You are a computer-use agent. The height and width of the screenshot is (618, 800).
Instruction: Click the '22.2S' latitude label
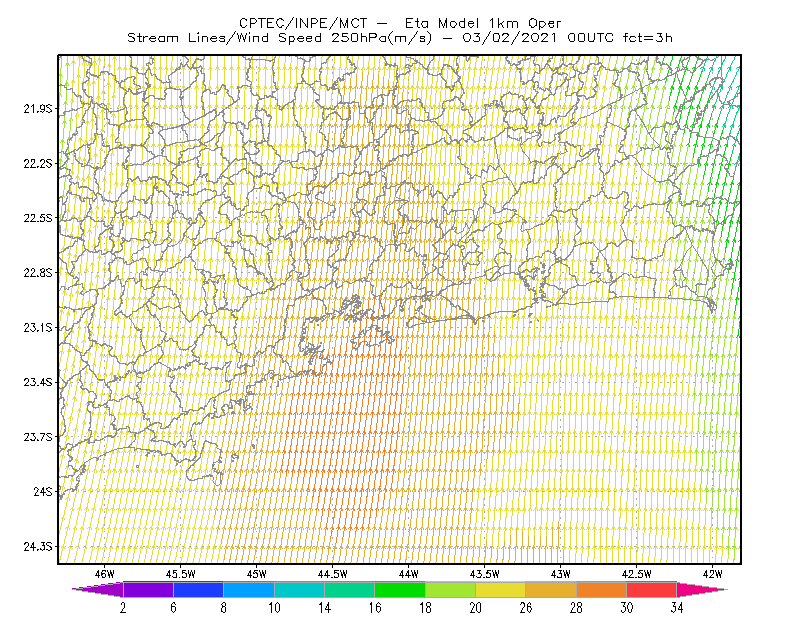pos(38,163)
